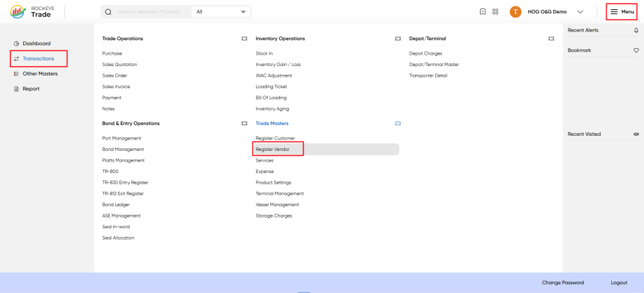Screen dimensions: 644x293
Task: Open Payment under Trade Operations
Action: pyautogui.click(x=112, y=98)
